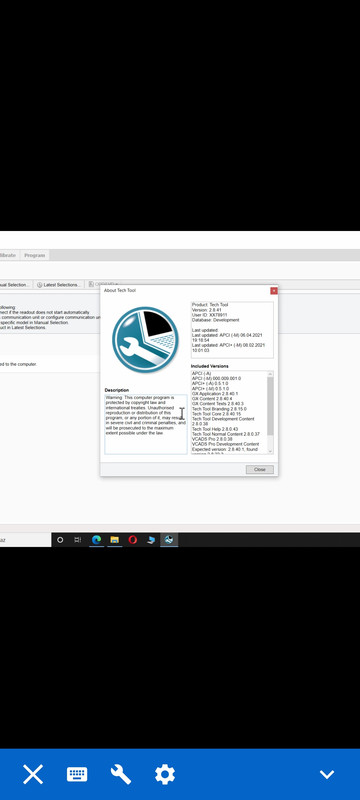Click the 'Included Versions' heading
The height and width of the screenshot is (800, 360).
pos(210,366)
